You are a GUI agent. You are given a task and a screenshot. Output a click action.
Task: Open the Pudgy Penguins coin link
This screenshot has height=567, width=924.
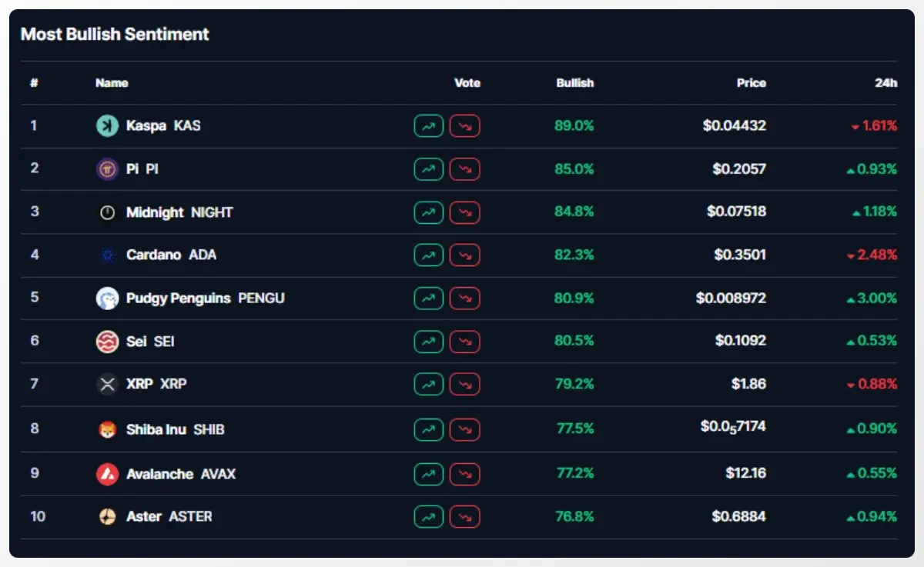click(x=206, y=298)
